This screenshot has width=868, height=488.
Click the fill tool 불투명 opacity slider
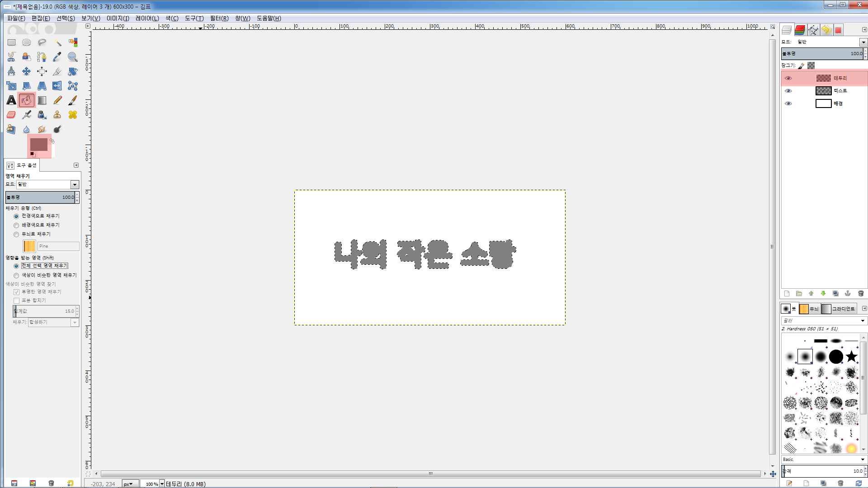click(x=40, y=197)
